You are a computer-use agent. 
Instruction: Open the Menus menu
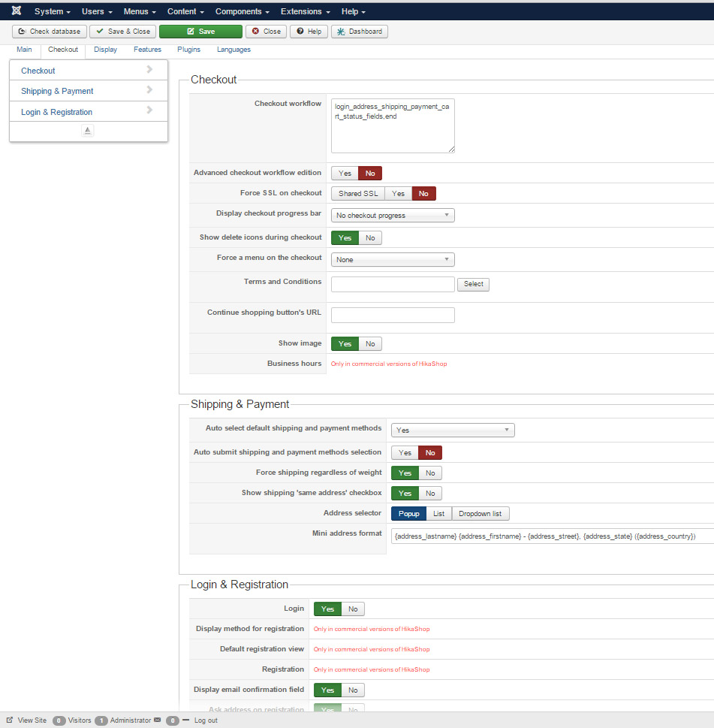(140, 11)
